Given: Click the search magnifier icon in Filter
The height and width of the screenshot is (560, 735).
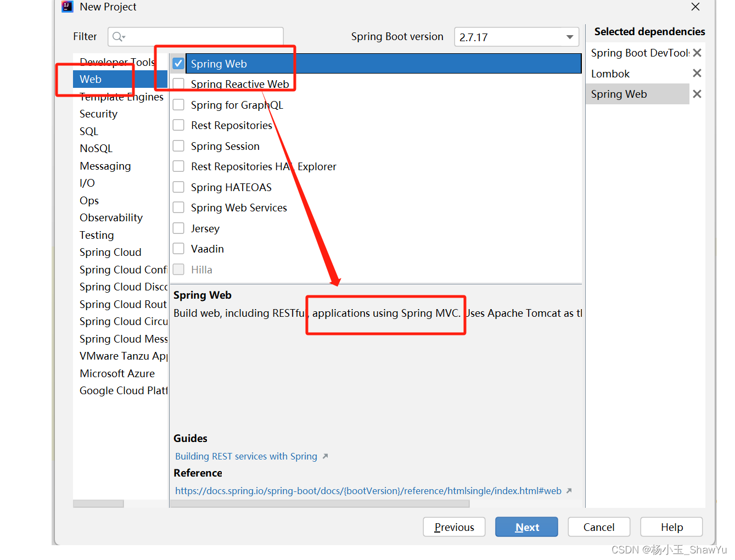Looking at the screenshot, I should coord(118,37).
